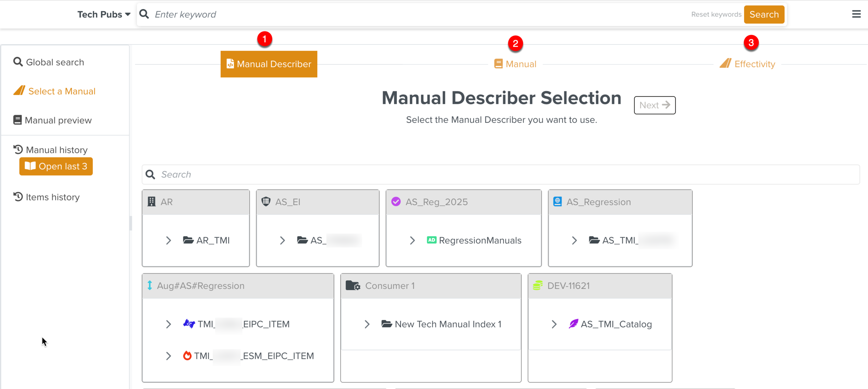Click Reset keywords link

click(716, 14)
